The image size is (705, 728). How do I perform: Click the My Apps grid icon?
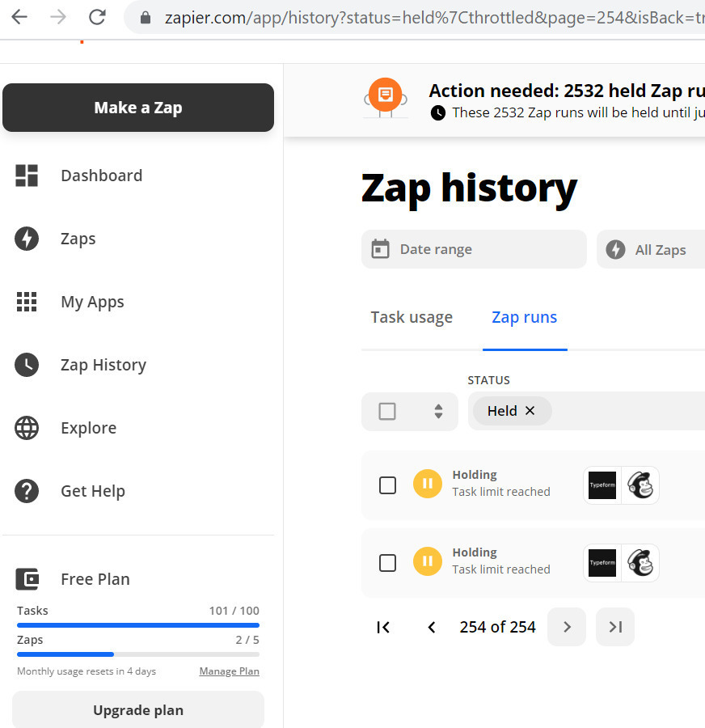(27, 302)
